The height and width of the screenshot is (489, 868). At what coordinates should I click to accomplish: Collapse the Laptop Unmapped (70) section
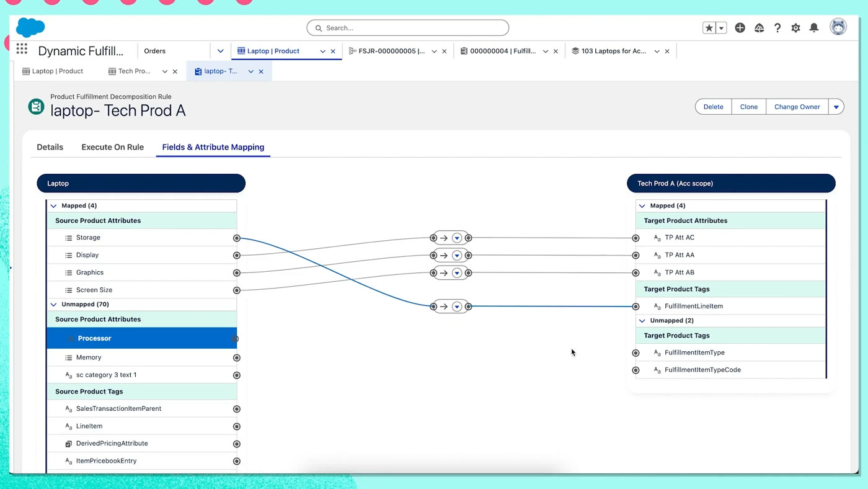[x=53, y=305]
